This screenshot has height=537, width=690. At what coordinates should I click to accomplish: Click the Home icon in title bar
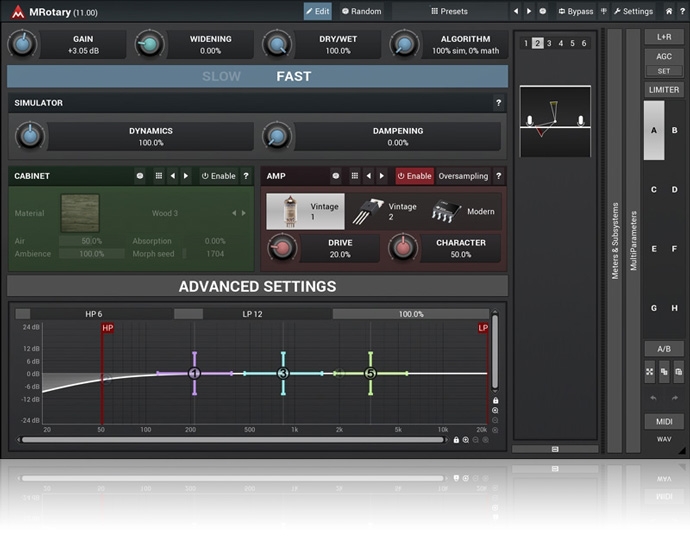[669, 12]
